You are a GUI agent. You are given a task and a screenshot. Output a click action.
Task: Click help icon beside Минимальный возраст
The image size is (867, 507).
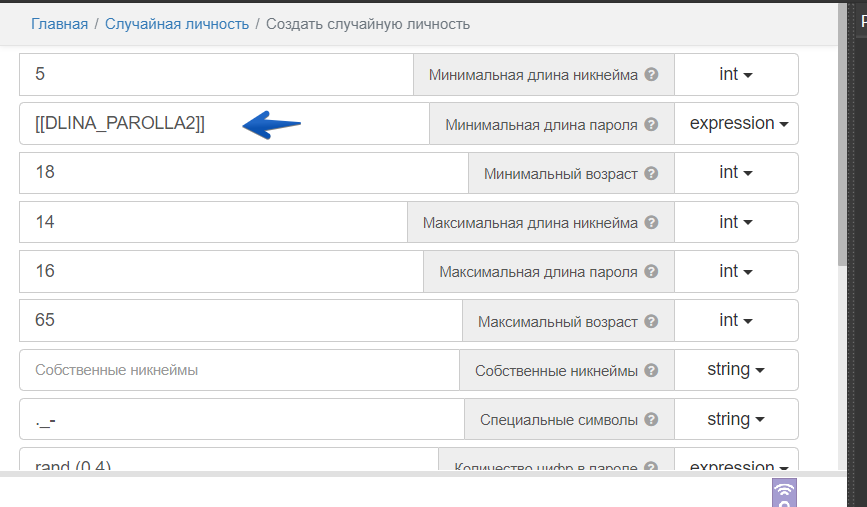click(x=652, y=174)
